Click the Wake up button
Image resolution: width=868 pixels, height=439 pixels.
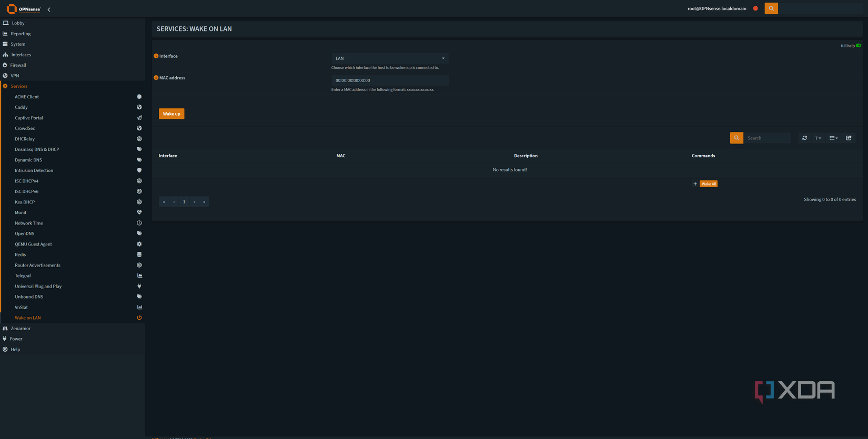coord(171,114)
